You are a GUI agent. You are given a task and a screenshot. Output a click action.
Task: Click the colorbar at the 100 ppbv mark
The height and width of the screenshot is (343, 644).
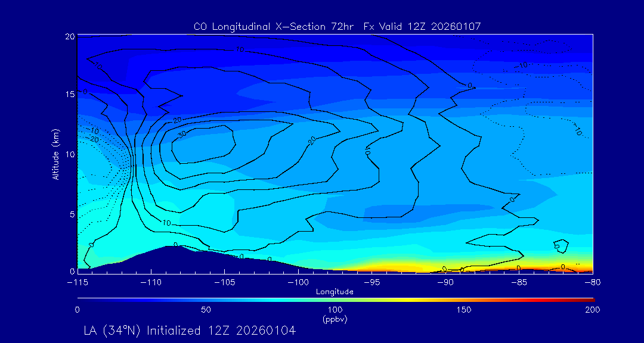pyautogui.click(x=335, y=299)
